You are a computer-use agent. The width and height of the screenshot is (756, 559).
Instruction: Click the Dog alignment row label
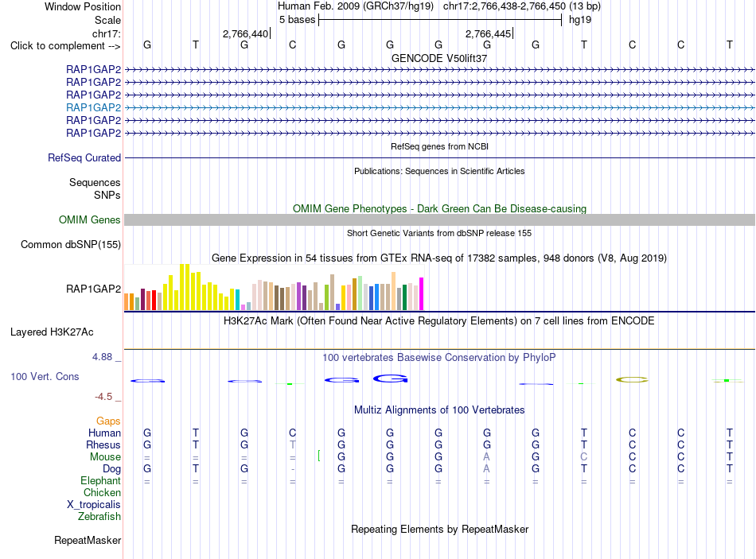[x=111, y=469]
